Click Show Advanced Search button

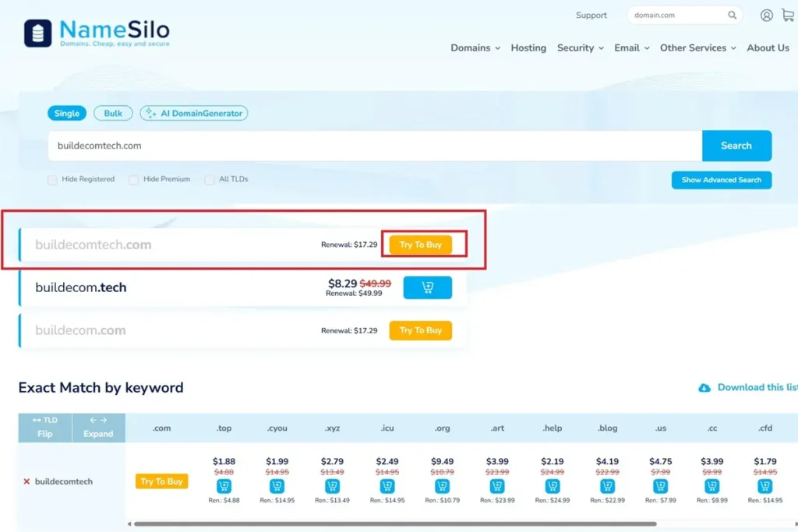click(721, 180)
